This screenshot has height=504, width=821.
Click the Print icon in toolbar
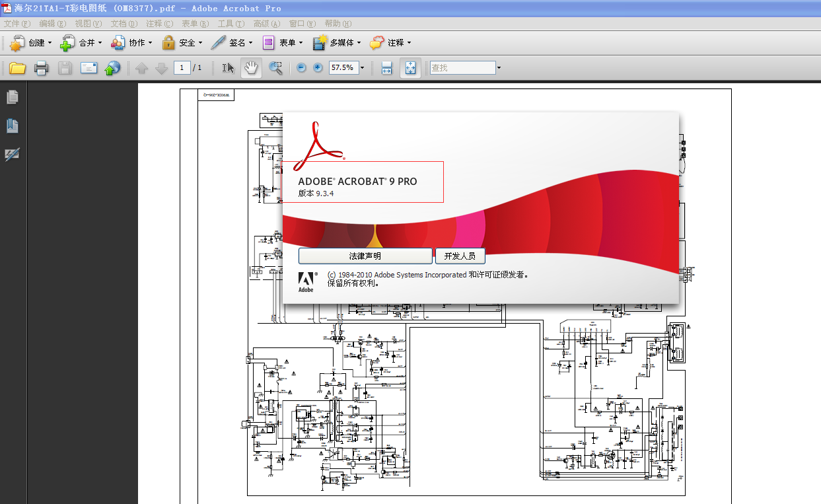click(41, 67)
